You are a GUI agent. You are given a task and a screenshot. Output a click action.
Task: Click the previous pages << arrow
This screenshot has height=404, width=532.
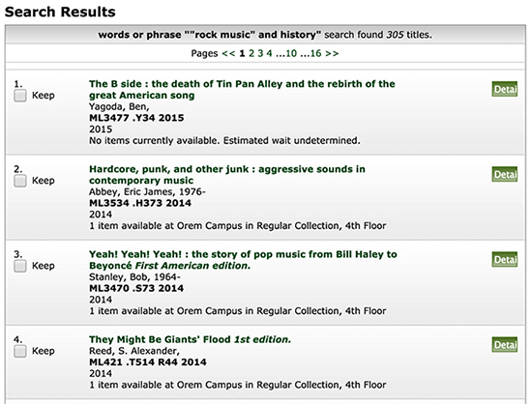pyautogui.click(x=228, y=53)
